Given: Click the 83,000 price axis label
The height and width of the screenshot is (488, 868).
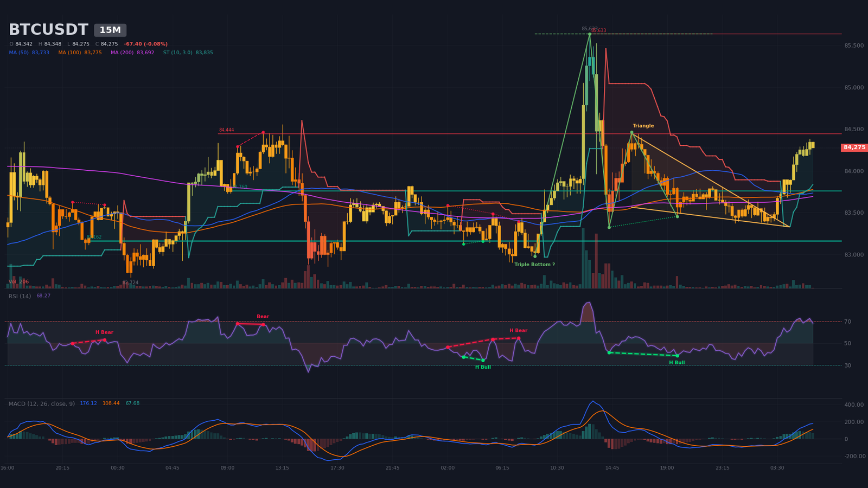Looking at the screenshot, I should [854, 254].
